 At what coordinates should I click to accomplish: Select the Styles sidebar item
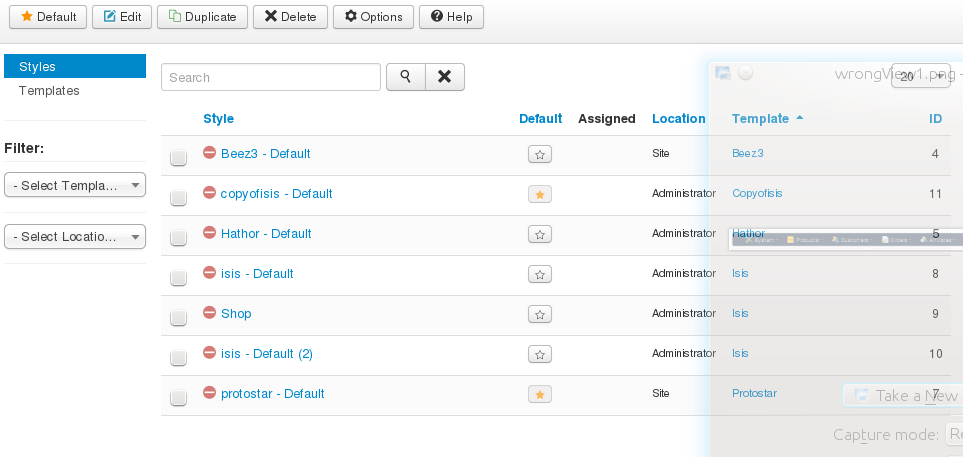pos(37,67)
